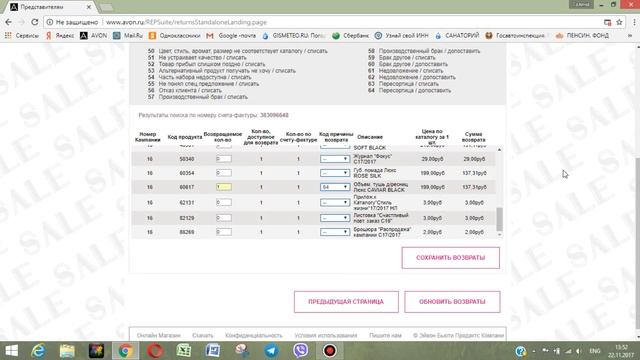Open the ПЕНСИН. ФОНД bookmark
The image size is (640, 360).
click(582, 36)
